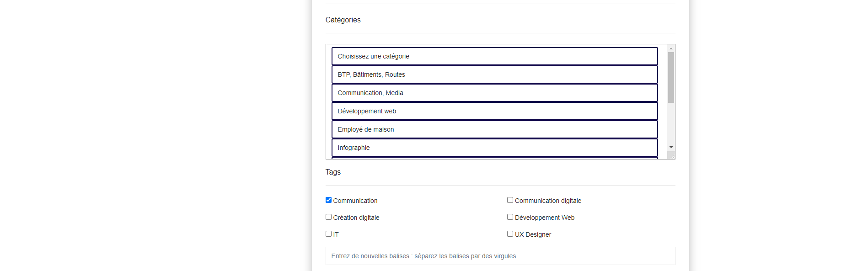Click the new tags input field
868x271 pixels.
(x=500, y=256)
